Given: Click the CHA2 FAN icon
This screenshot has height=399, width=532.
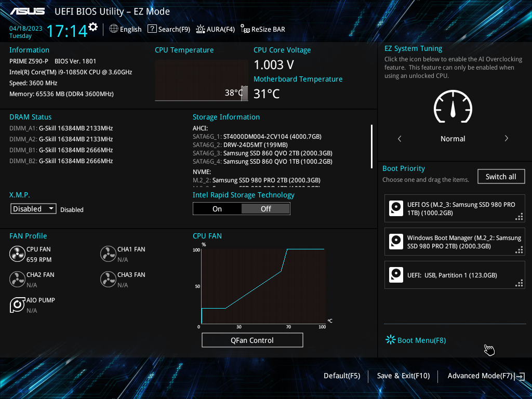Looking at the screenshot, I should [17, 280].
